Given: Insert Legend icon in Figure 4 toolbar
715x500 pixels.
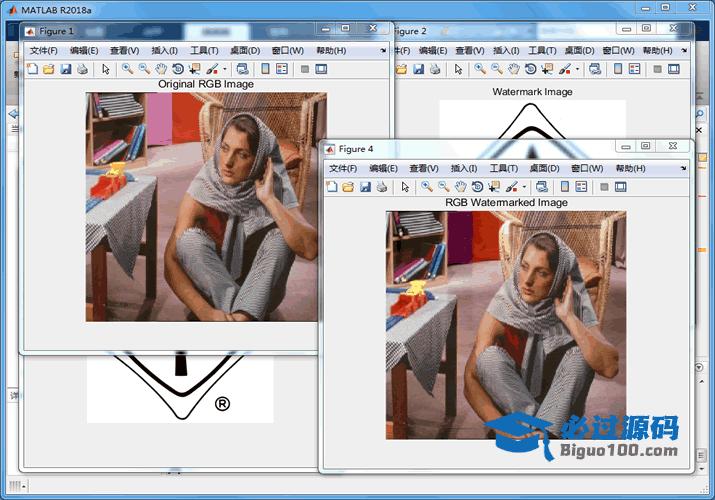Looking at the screenshot, I should point(581,187).
